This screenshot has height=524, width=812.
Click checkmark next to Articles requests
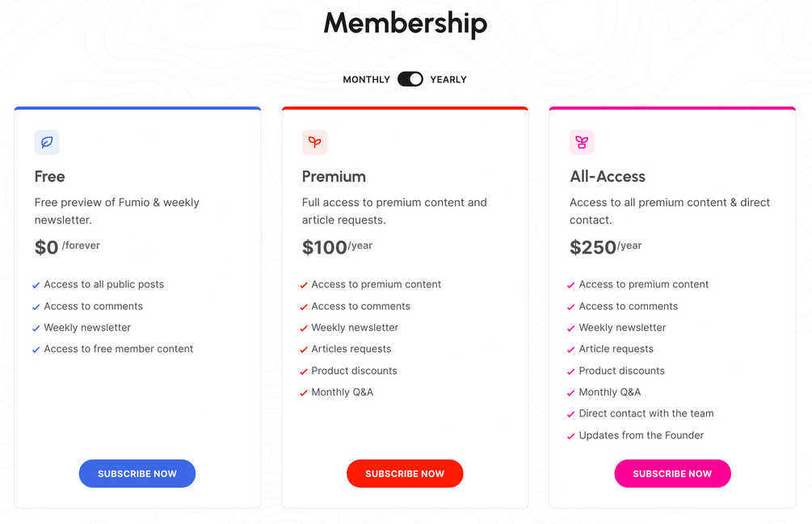pyautogui.click(x=304, y=350)
